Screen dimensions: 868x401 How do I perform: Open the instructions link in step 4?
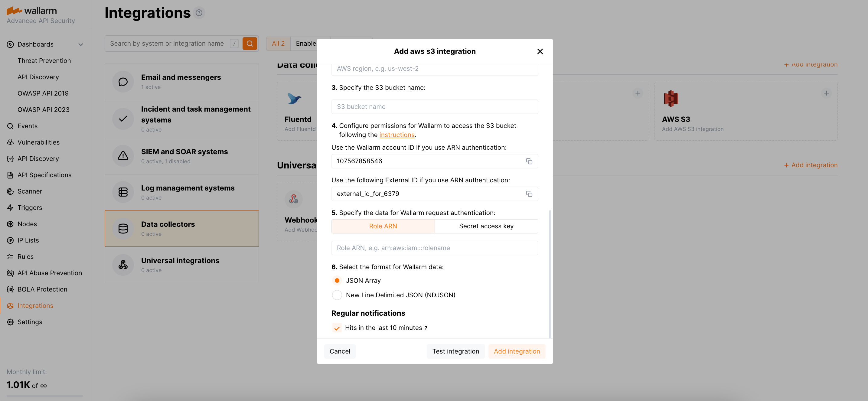coord(396,135)
